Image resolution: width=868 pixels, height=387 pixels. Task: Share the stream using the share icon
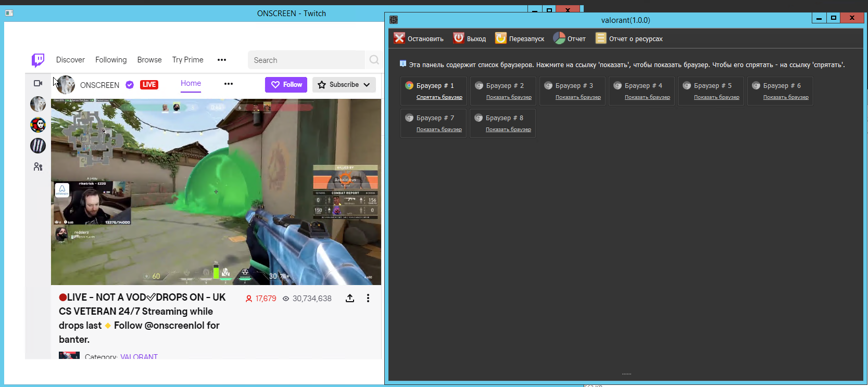[x=350, y=298]
